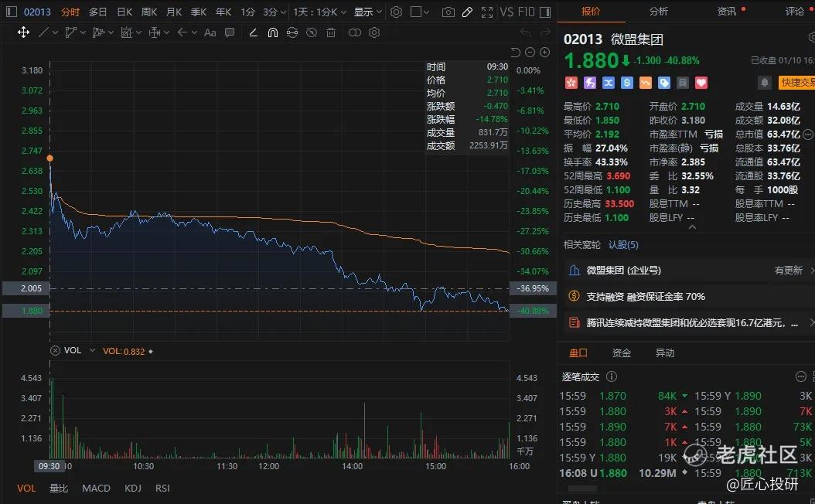Choose the text annotation Aa tool

210,32
